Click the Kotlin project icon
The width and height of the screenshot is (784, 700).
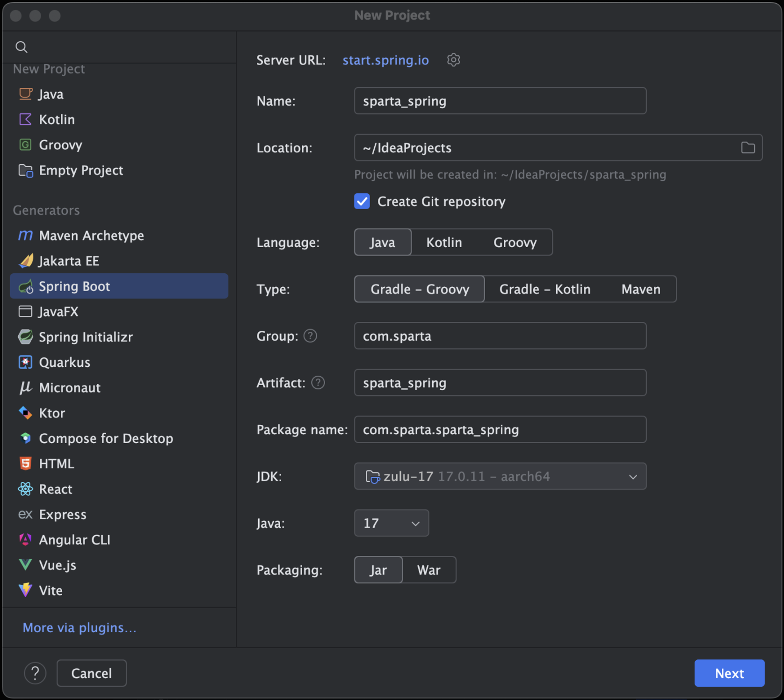click(25, 119)
